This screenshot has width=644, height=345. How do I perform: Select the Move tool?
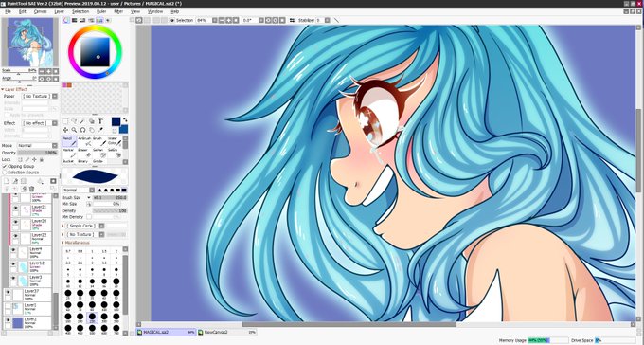coord(65,130)
